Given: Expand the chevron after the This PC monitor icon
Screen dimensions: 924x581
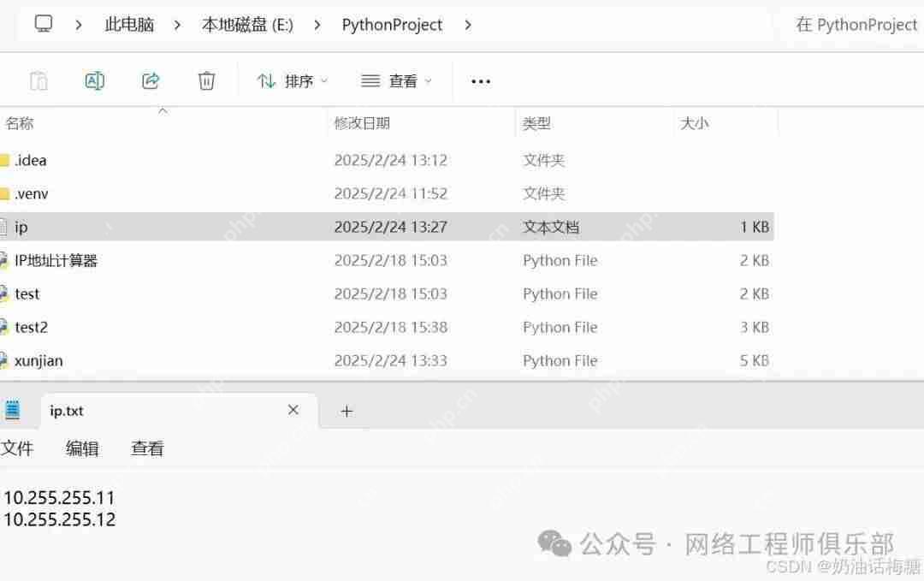Looking at the screenshot, I should (x=79, y=25).
